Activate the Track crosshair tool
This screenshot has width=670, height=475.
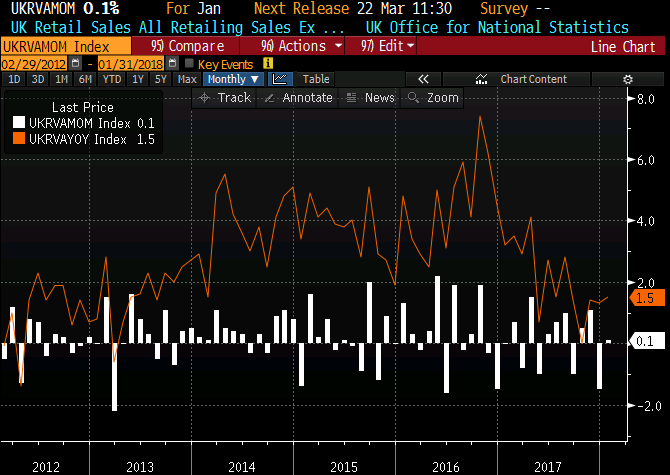tap(225, 98)
